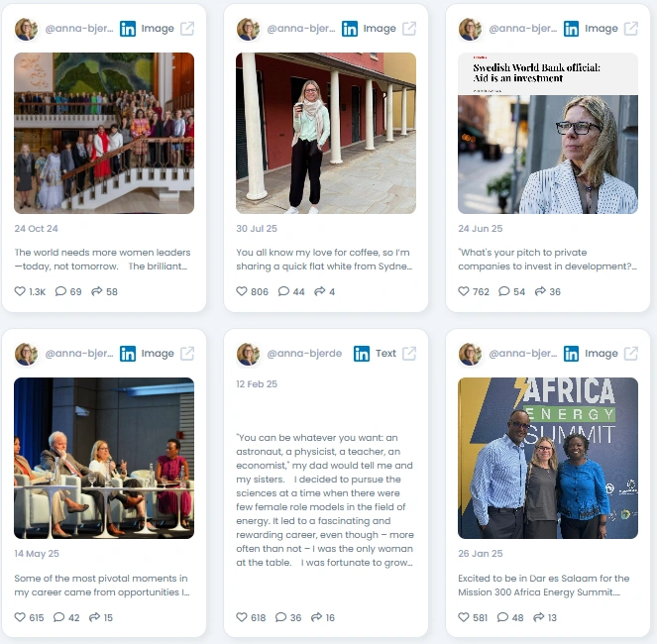Viewport: 657px width, 644px height.
Task: Click the comment icon with 48 comments
Action: (502, 617)
